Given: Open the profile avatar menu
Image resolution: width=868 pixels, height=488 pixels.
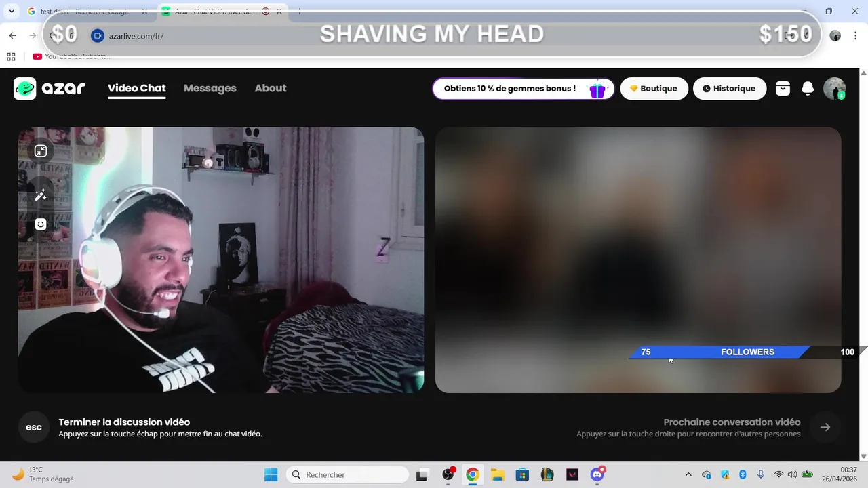Looking at the screenshot, I should 834,89.
